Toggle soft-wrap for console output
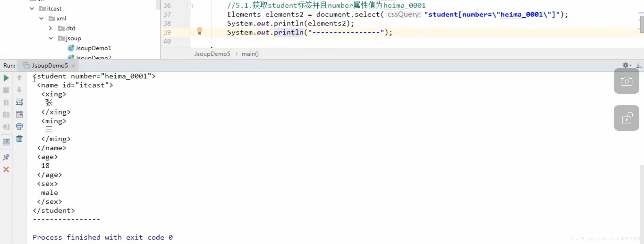The width and height of the screenshot is (644, 244). (19, 102)
